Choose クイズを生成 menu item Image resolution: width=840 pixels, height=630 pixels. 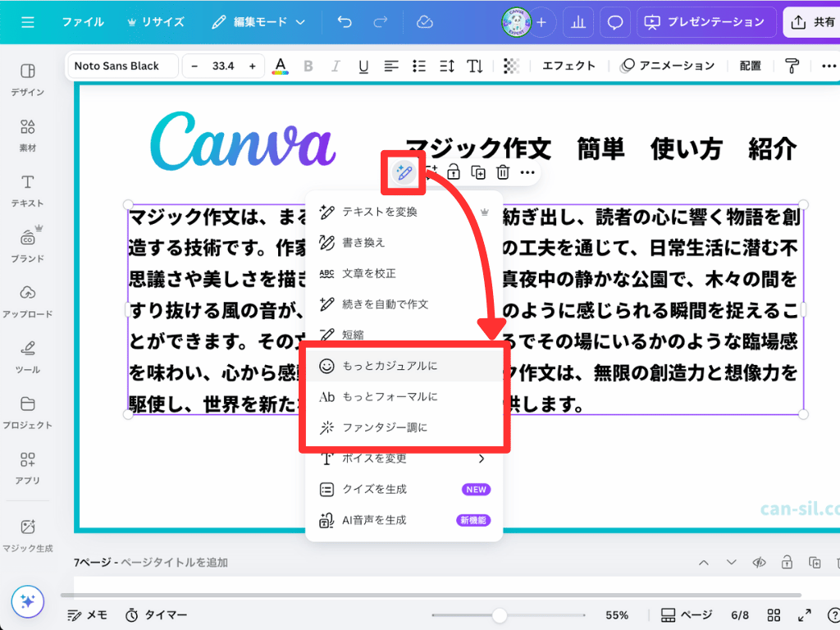[x=404, y=489]
